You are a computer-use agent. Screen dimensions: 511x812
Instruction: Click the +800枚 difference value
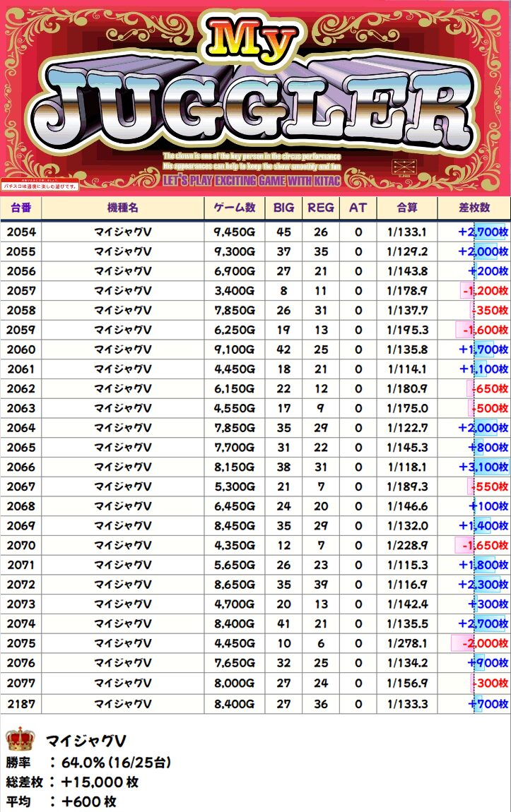click(x=488, y=448)
